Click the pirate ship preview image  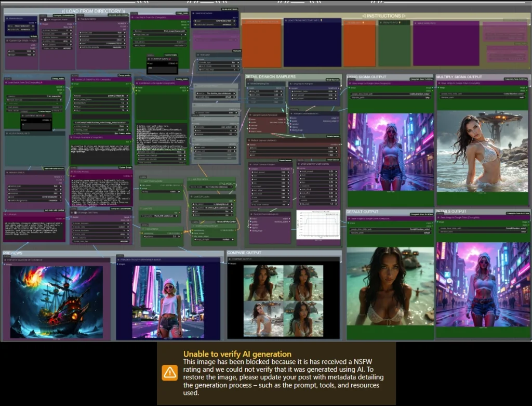tap(57, 302)
